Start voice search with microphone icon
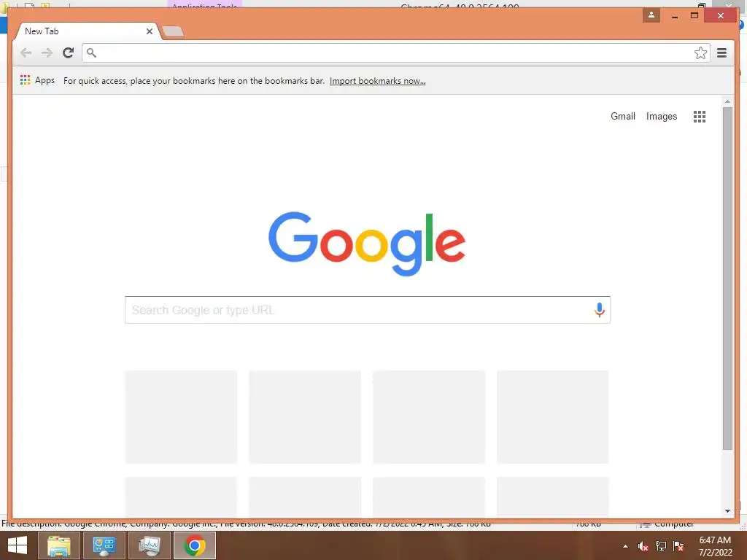The image size is (747, 560). (x=600, y=310)
